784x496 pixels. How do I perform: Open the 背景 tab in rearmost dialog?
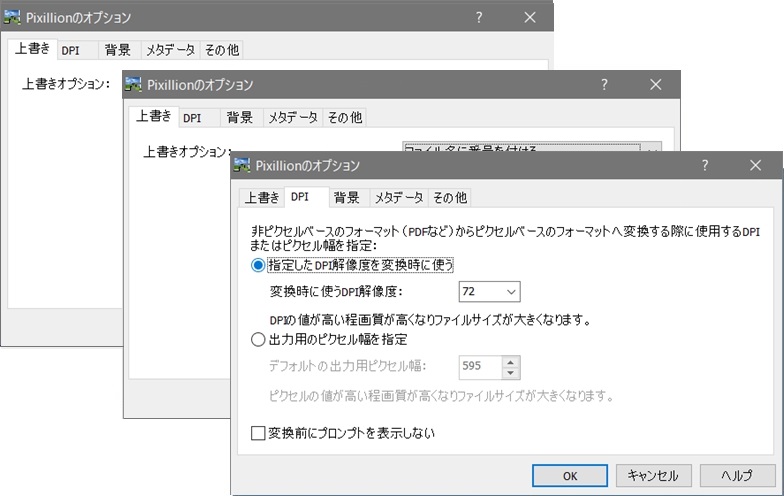[x=118, y=50]
